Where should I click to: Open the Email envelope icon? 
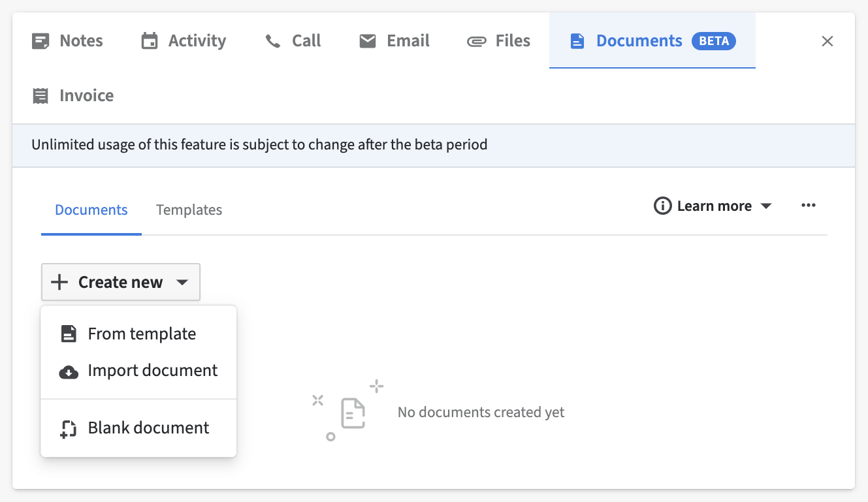point(368,40)
